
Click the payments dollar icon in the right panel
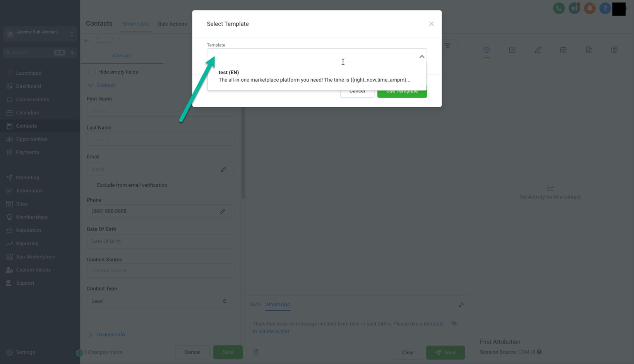tap(614, 50)
